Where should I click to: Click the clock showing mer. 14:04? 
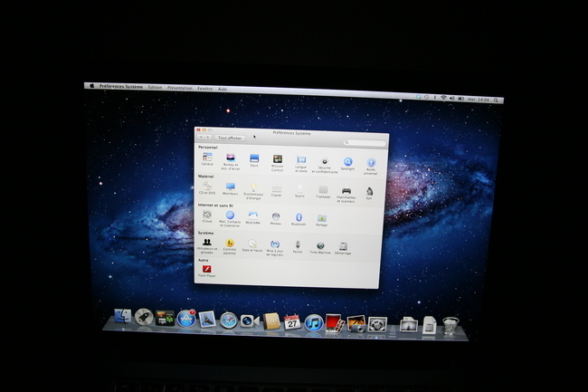tap(479, 100)
